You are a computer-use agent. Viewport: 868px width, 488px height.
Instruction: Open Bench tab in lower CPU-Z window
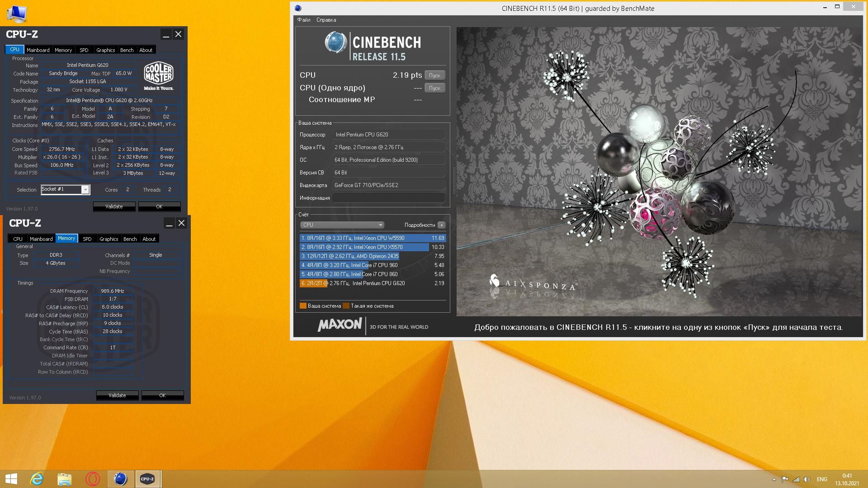pos(130,239)
